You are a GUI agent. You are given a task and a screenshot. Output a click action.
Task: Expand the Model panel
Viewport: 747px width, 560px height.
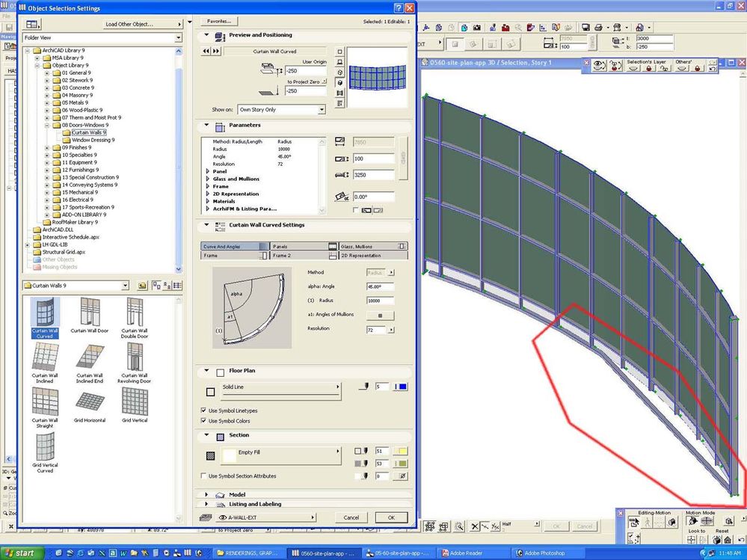pos(206,494)
